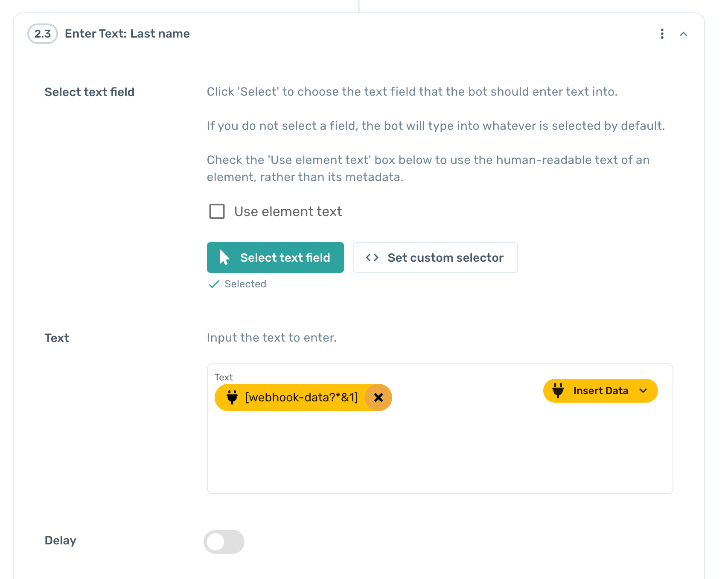This screenshot has width=728, height=579.
Task: Click cursor arrow icon in Select button
Action: 224,257
